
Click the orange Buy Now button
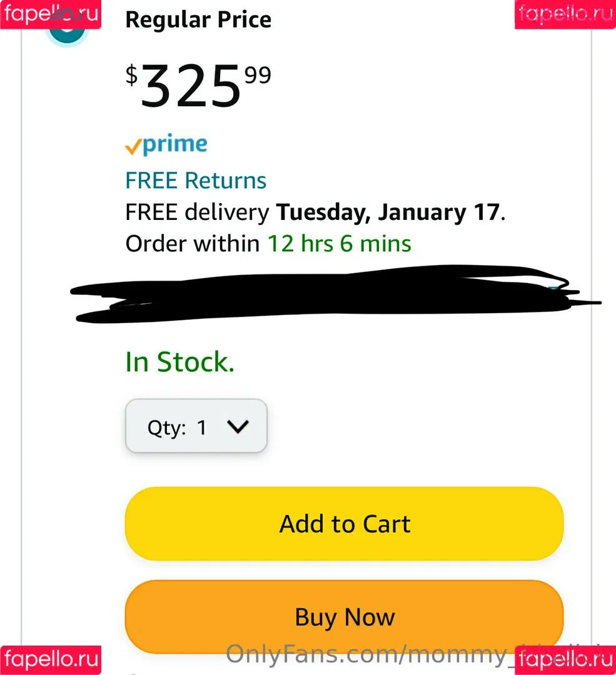click(344, 616)
